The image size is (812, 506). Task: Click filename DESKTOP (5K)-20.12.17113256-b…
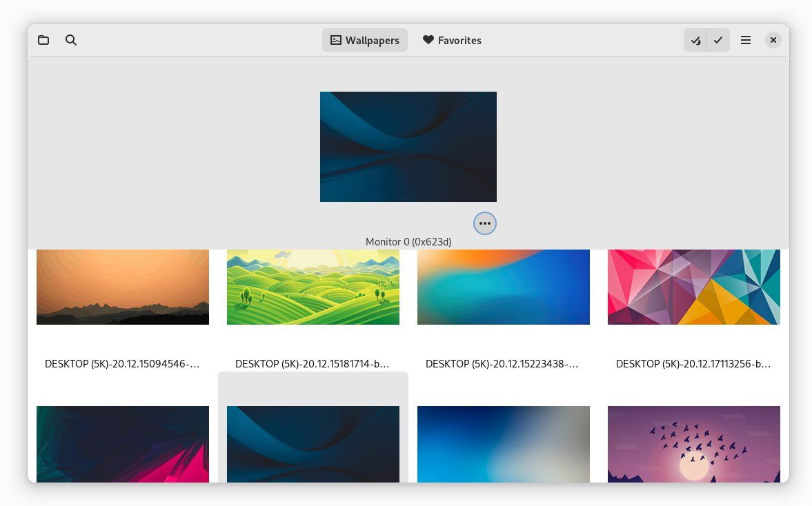pyautogui.click(x=693, y=364)
